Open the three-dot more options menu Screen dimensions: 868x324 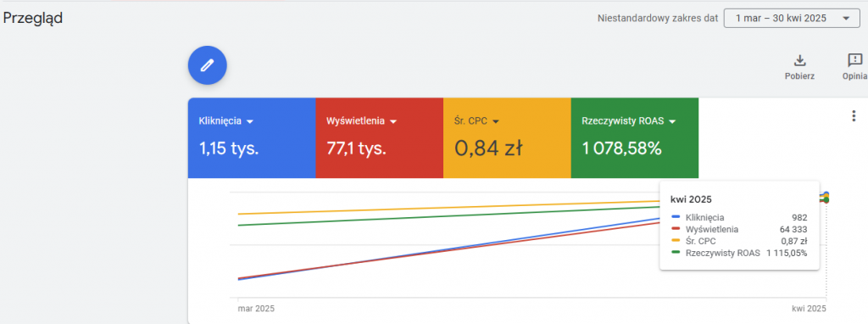[x=853, y=115]
